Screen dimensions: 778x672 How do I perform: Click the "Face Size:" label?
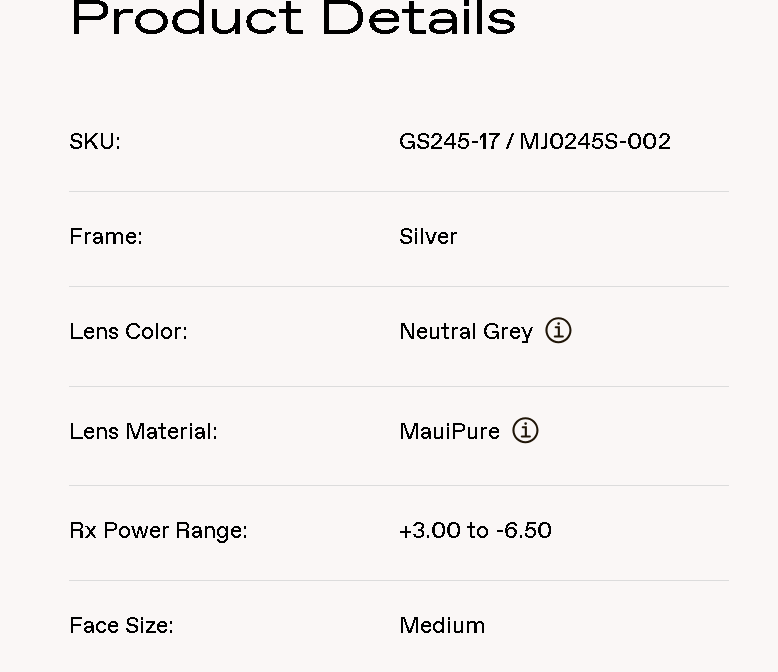(x=121, y=626)
